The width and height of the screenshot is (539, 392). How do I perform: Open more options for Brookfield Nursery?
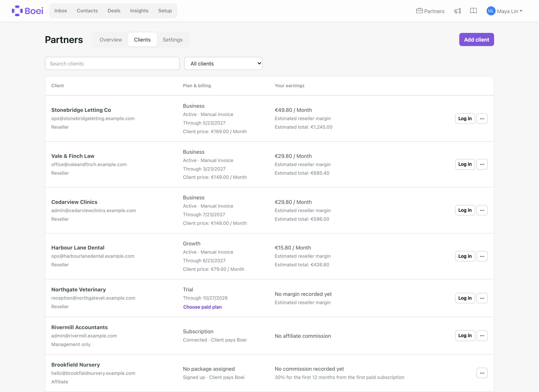click(x=482, y=373)
